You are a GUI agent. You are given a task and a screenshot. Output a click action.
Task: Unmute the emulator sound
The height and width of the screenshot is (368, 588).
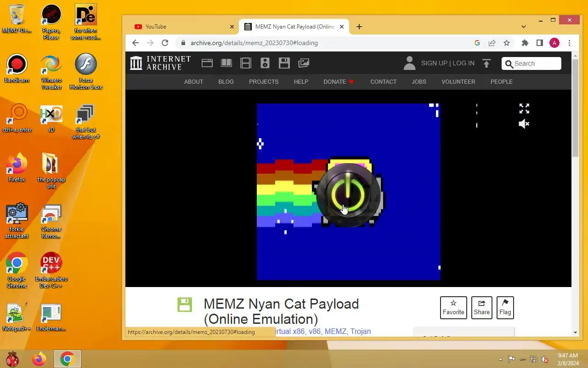tap(524, 124)
